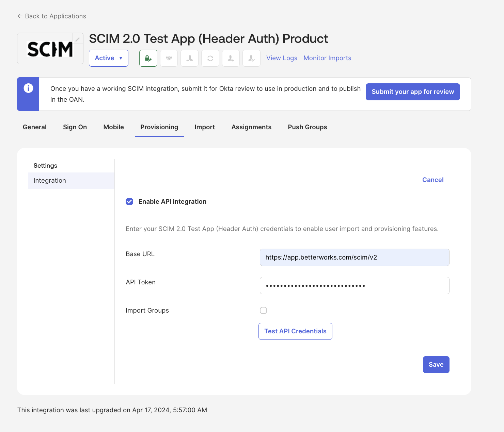
Task: Open the Active status dropdown
Action: (x=109, y=58)
